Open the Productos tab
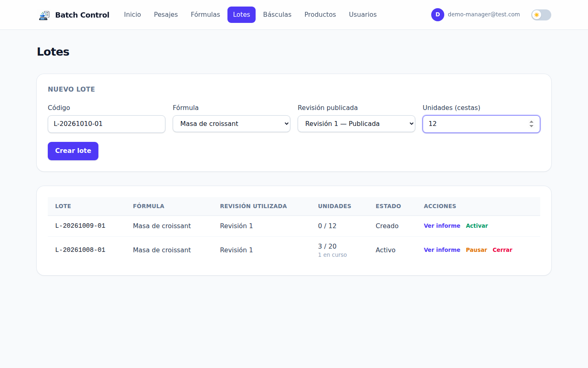588x368 pixels. click(x=320, y=15)
